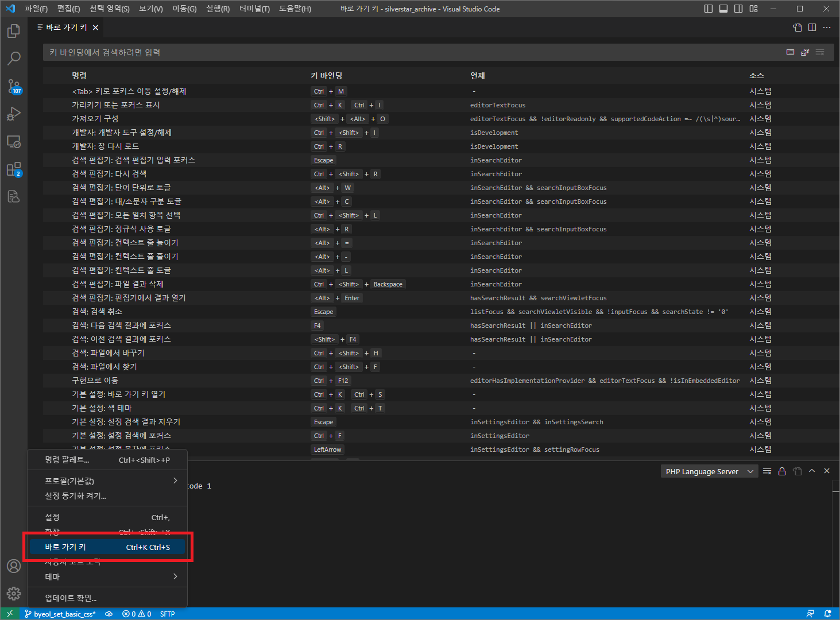Open the 선택 영역(S) menu
This screenshot has width=840, height=620.
coord(110,9)
